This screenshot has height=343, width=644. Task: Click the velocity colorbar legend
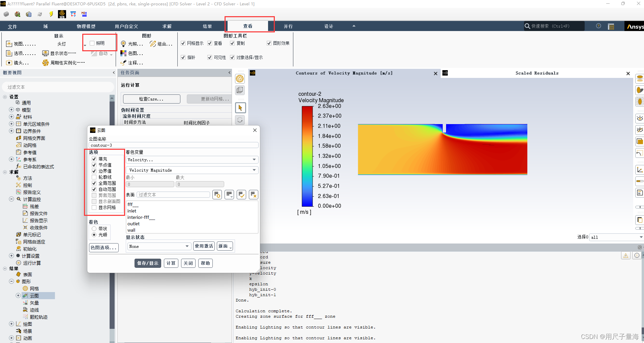click(x=307, y=156)
